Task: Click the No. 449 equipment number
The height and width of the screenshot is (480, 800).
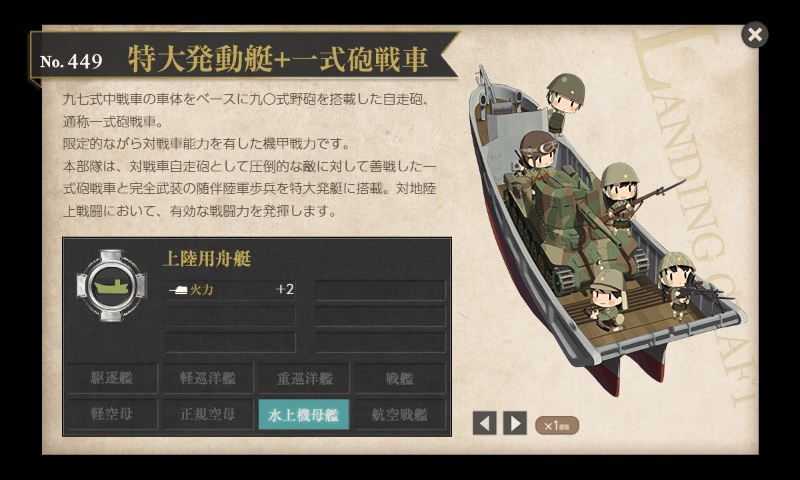Action: click(x=71, y=61)
